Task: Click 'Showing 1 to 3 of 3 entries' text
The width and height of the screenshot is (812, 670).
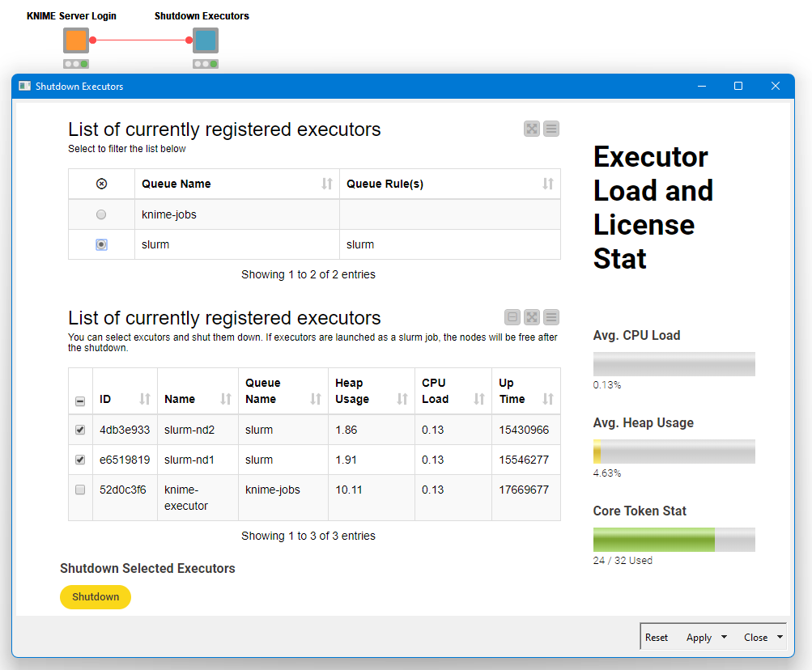Action: pos(308,536)
